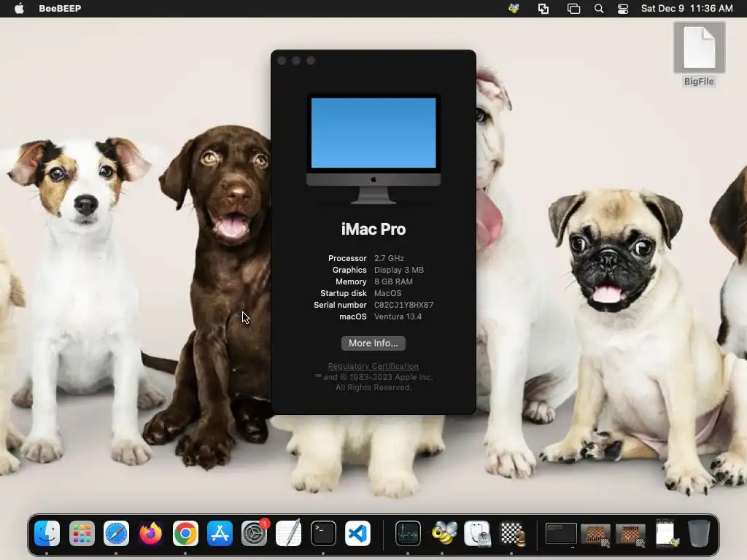Click the BeeBEEP bee icon in the menu bar
Screen dimensions: 747x560
pyautogui.click(x=514, y=9)
